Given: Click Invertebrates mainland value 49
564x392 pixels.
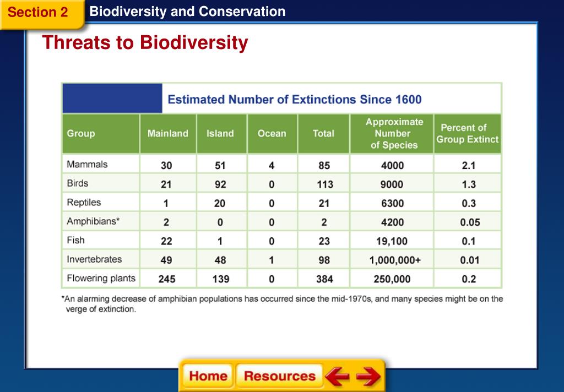Looking at the screenshot, I should click(x=166, y=260).
